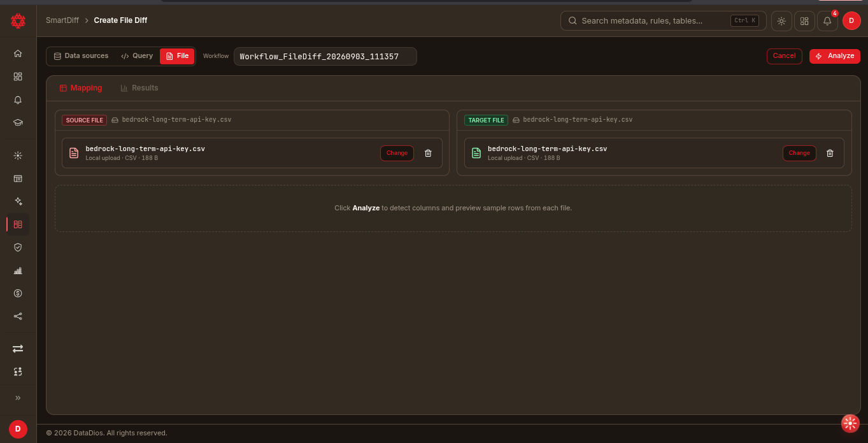Click the user avatar at sidebar bottom

18,429
